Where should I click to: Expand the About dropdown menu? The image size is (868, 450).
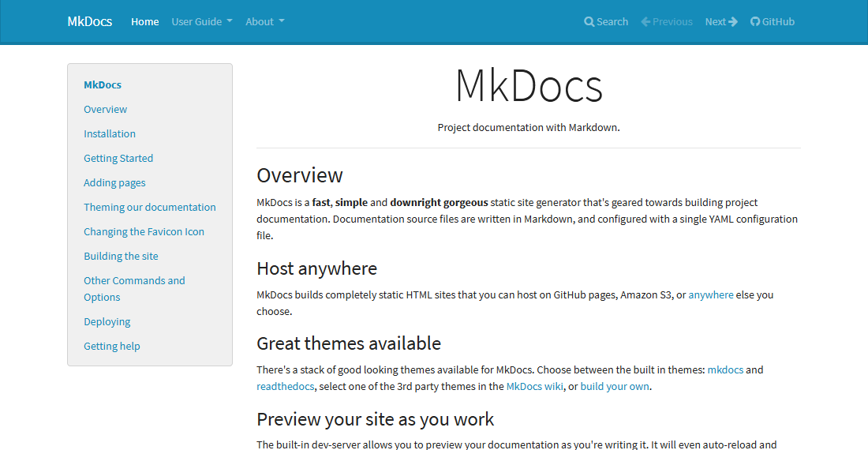[x=264, y=21]
